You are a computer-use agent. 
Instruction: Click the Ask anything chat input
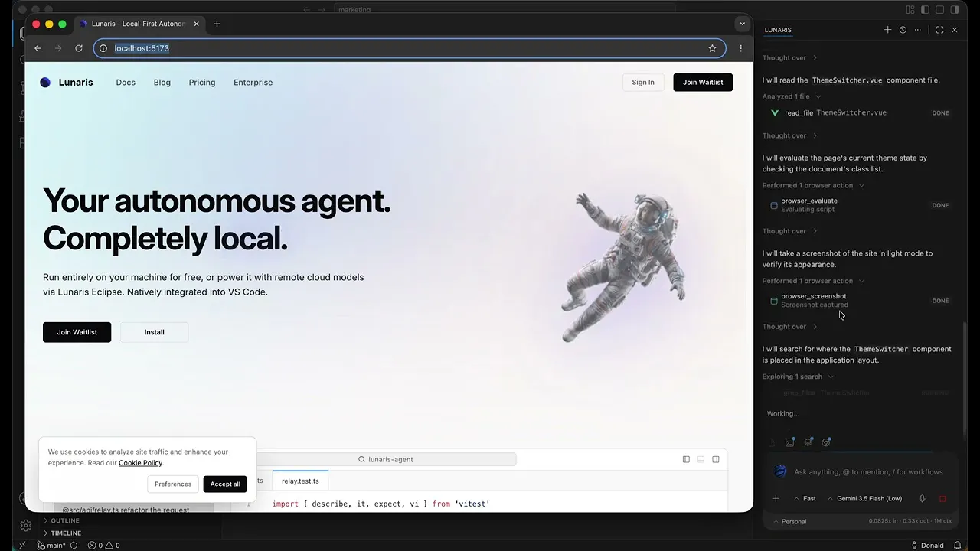(x=868, y=472)
